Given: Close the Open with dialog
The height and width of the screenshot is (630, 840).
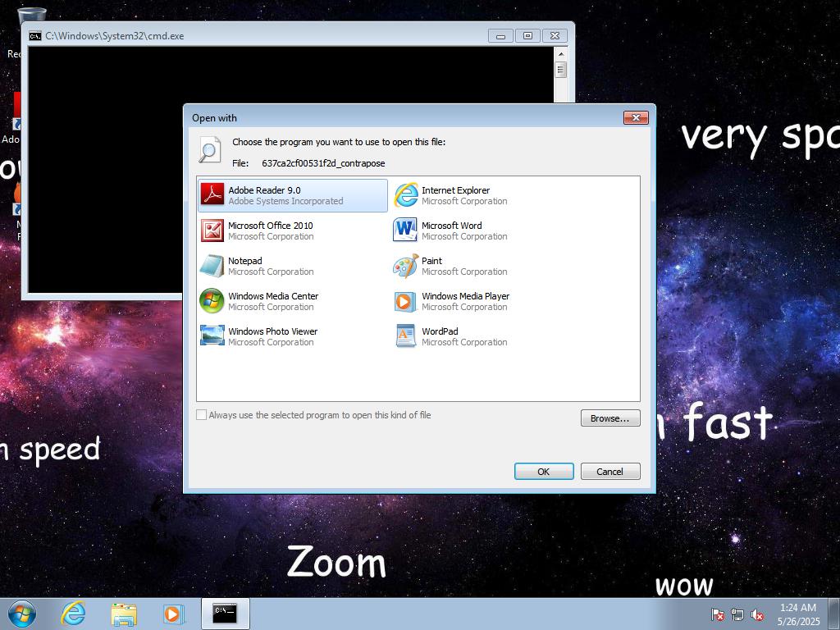Looking at the screenshot, I should click(636, 117).
